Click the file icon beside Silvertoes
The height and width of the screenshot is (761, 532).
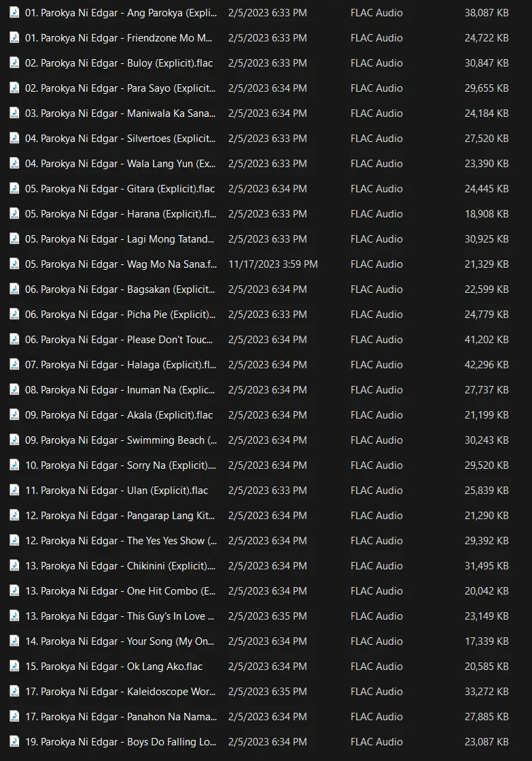[14, 139]
